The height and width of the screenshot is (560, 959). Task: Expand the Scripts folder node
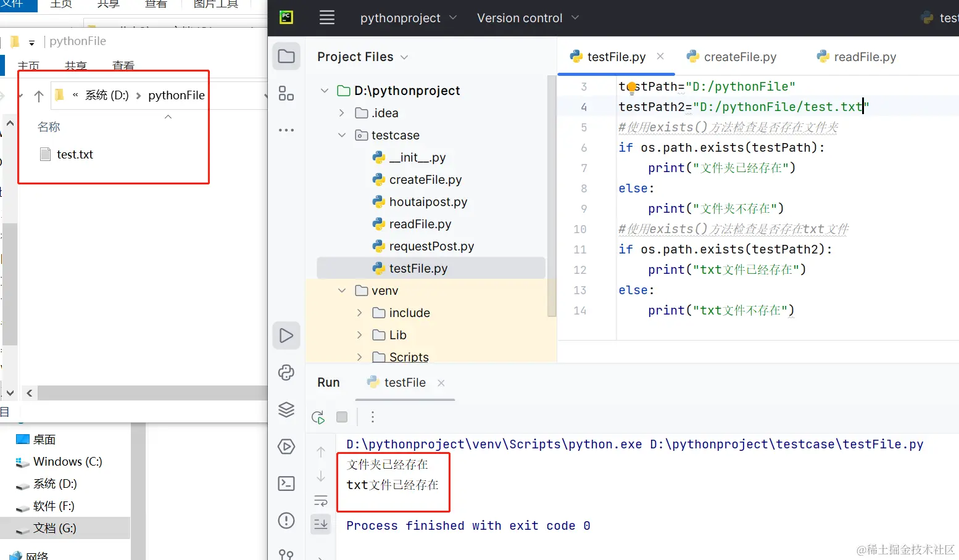coord(360,357)
